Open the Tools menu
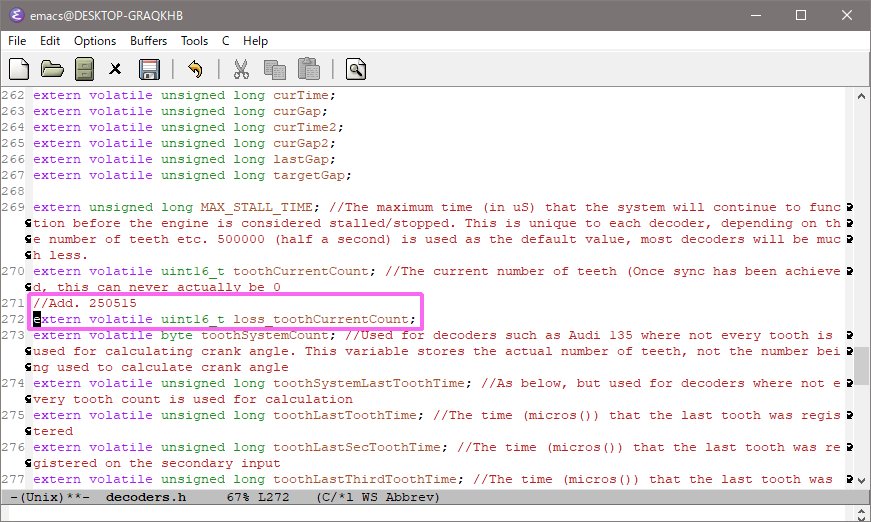 point(194,41)
